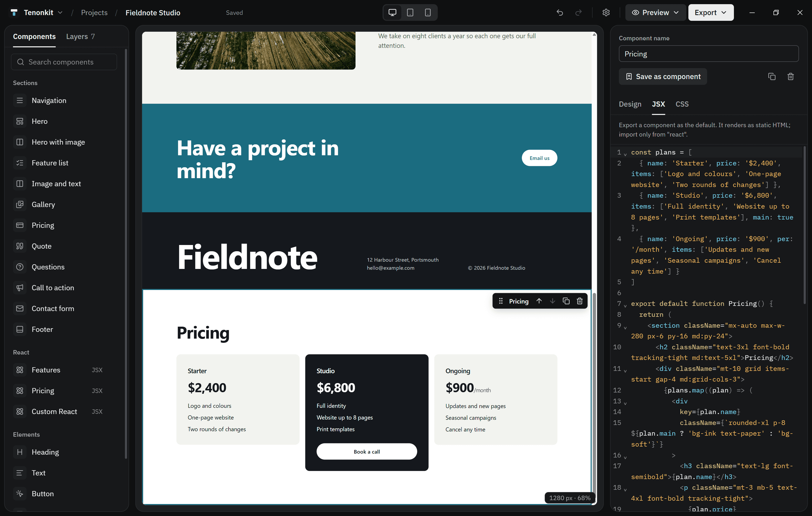Open the CSS tab

coord(682,104)
